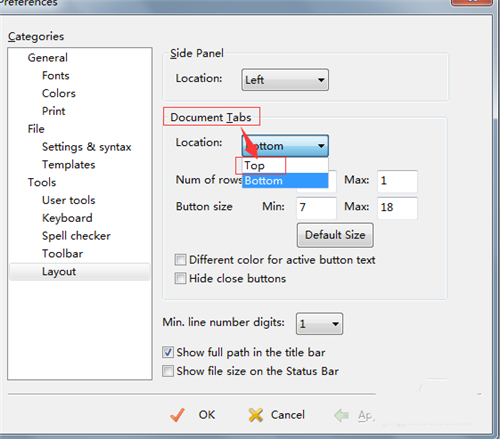Viewport: 500px width, 439px height.
Task: Open the Keyboard preferences category
Action: pos(67,218)
